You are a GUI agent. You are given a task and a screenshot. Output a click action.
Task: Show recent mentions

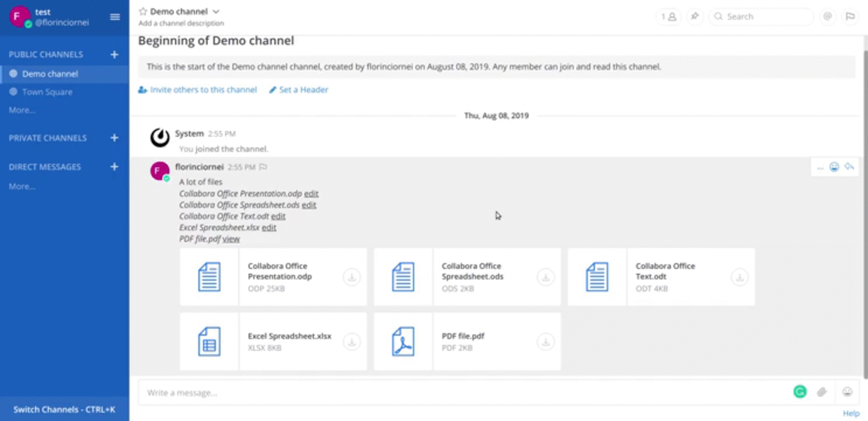(827, 17)
